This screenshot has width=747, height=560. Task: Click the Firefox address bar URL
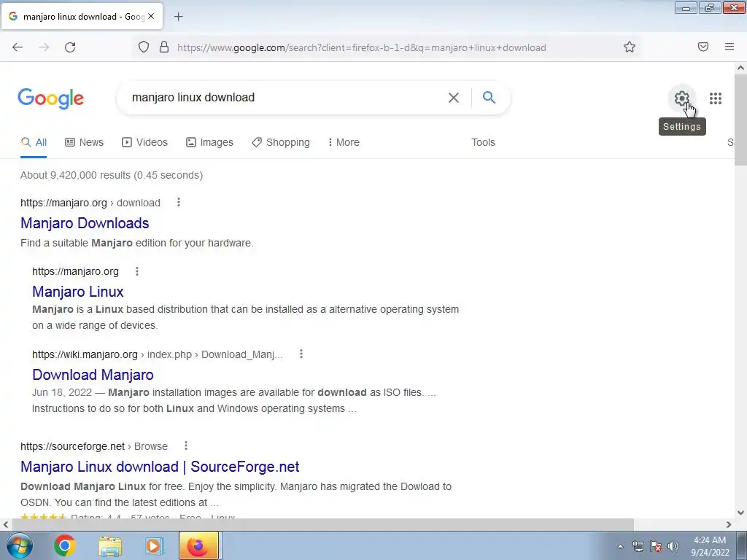[362, 47]
